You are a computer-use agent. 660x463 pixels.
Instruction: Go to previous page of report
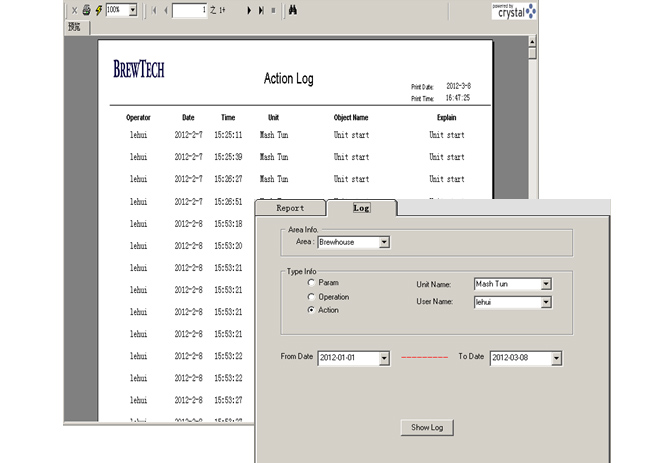[x=166, y=11]
